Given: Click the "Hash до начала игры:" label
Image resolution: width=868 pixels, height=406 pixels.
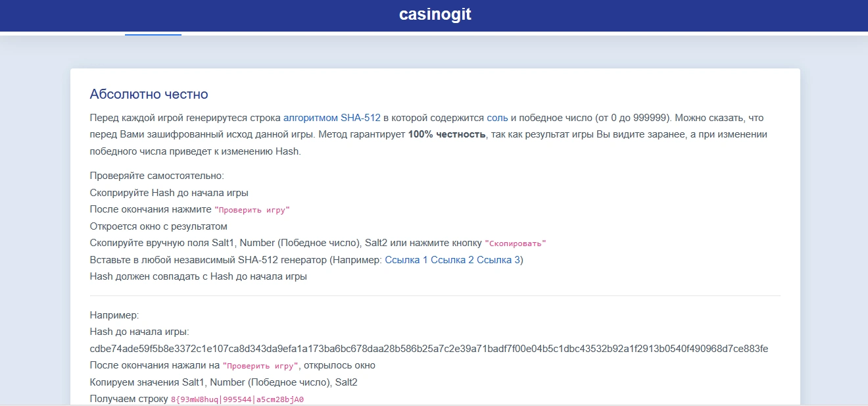Looking at the screenshot, I should 139,332.
